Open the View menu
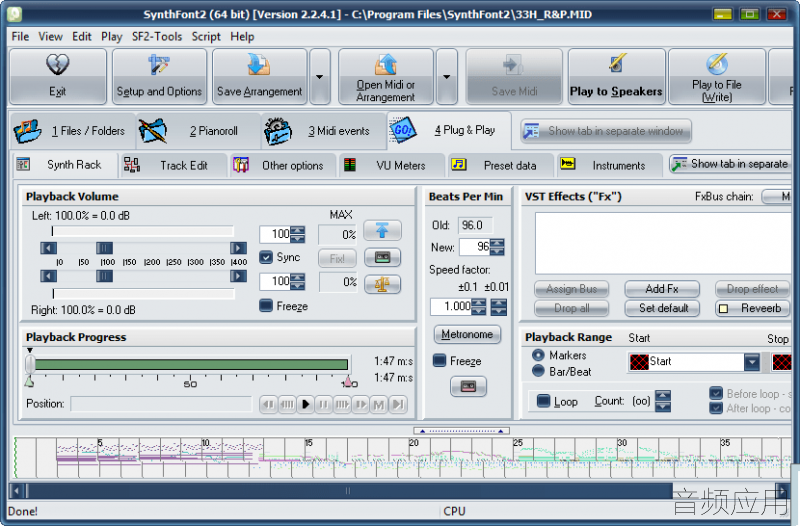Screen dimensions: 800x526 pyautogui.click(x=51, y=37)
